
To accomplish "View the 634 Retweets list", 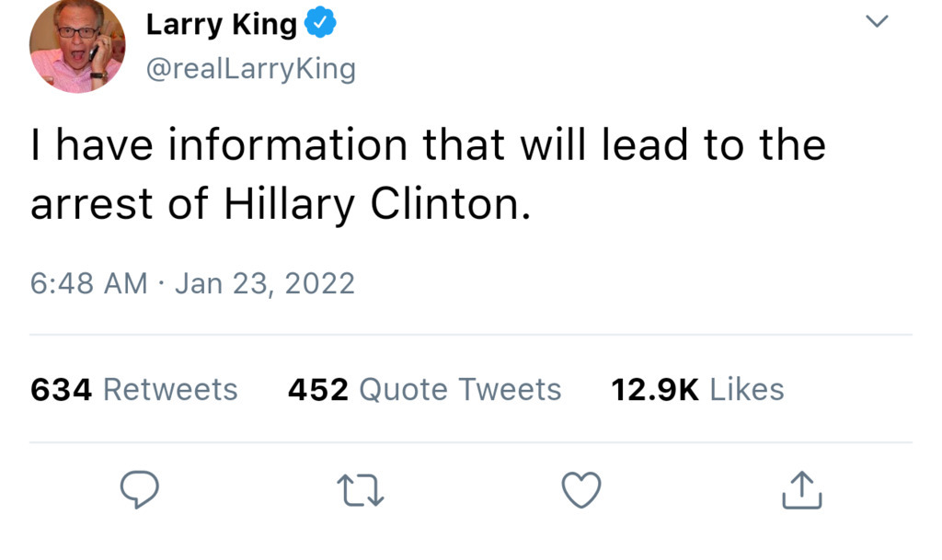I will (x=134, y=390).
